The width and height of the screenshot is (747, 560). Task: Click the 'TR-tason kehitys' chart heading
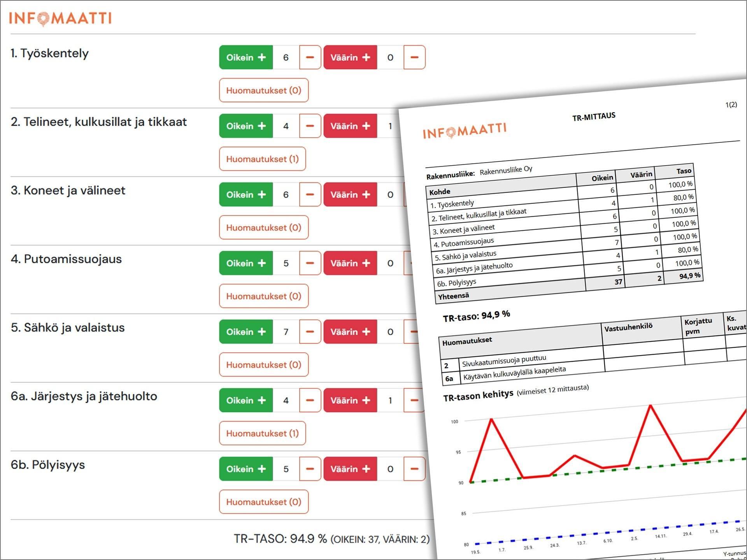tap(478, 395)
